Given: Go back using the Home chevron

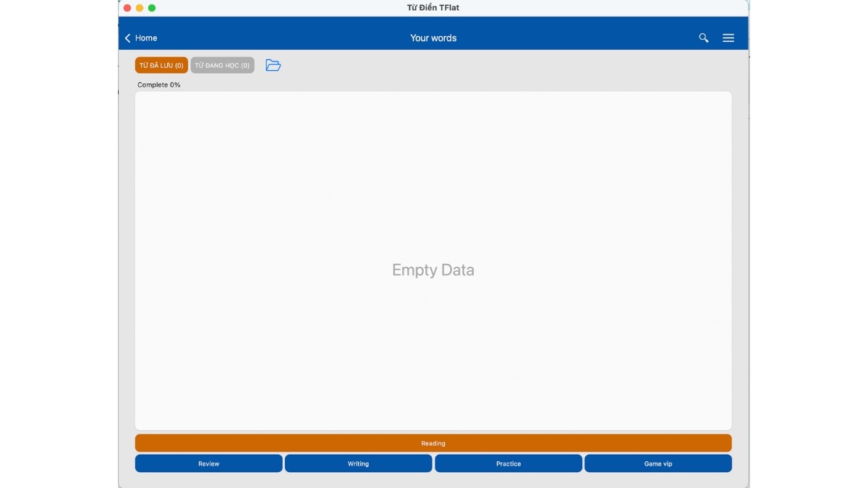Looking at the screenshot, I should (x=128, y=38).
